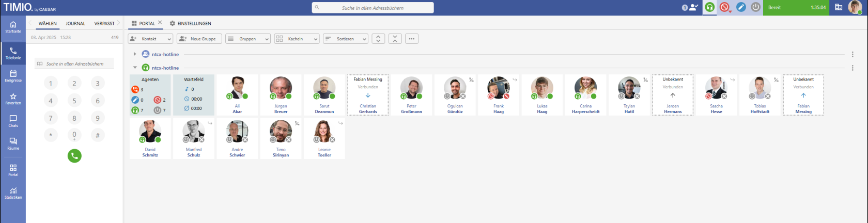This screenshot has height=223, width=868.
Task: Select Ali Akar contact tile
Action: (x=237, y=95)
